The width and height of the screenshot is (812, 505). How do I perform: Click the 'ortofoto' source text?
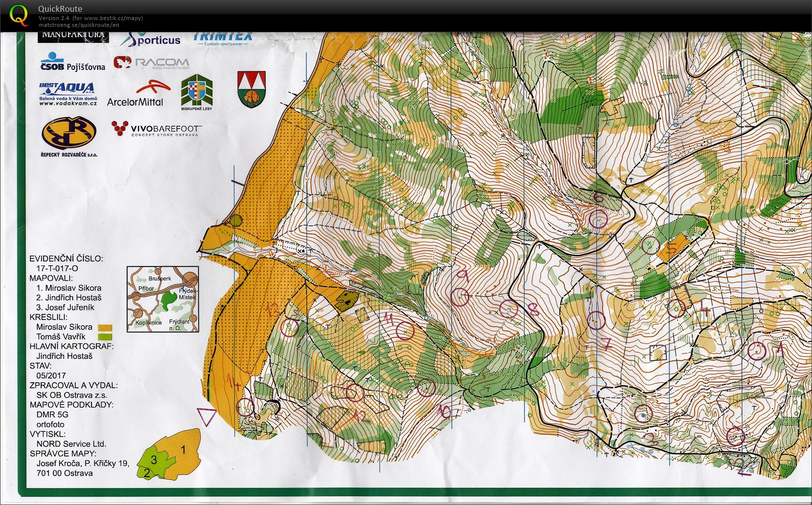click(50, 424)
